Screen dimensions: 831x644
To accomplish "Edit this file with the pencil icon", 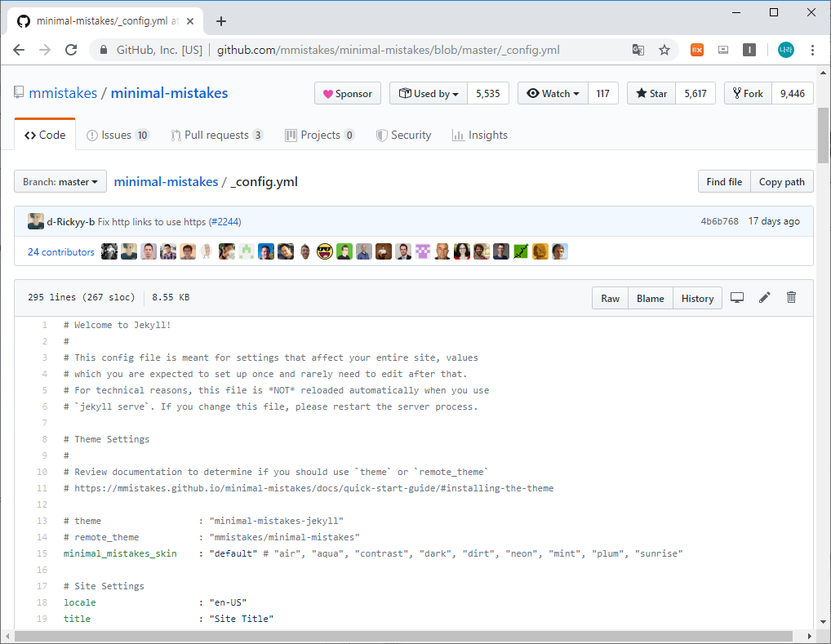I will tap(764, 297).
